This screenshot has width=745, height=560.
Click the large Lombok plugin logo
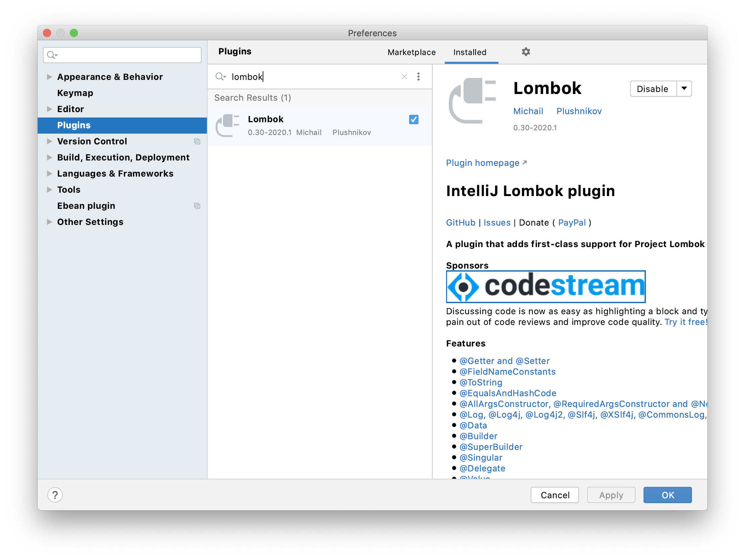(472, 100)
